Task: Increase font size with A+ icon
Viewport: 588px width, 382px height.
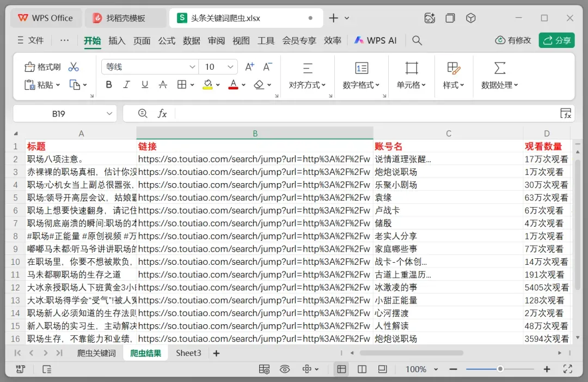Action: pyautogui.click(x=249, y=67)
